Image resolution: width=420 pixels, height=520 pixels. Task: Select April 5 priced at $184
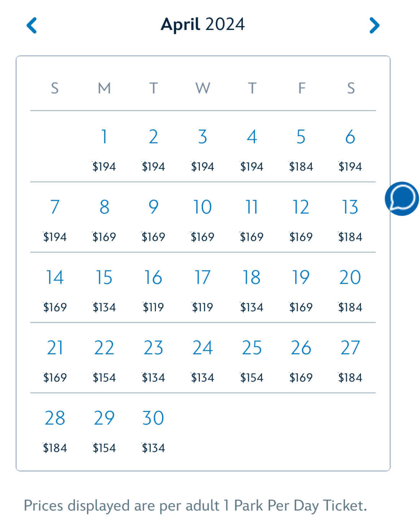(301, 150)
